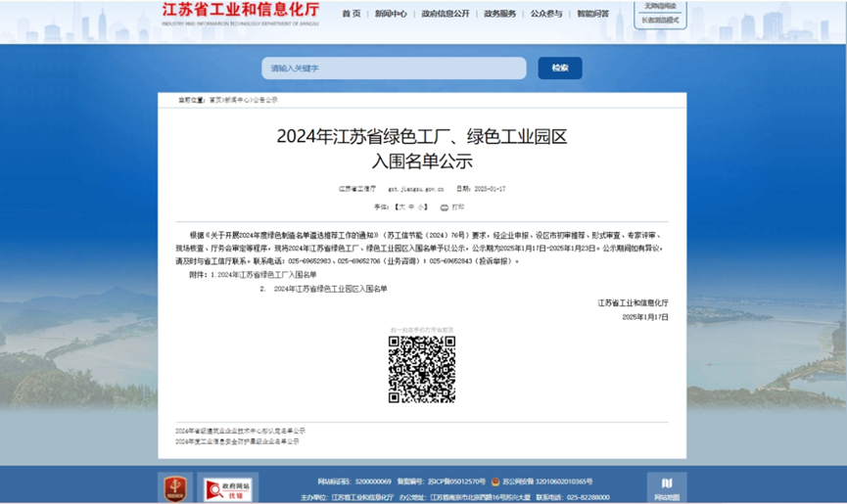Open the 党政机关 red shield badge
Screen dimensions: 847x504
point(175,488)
